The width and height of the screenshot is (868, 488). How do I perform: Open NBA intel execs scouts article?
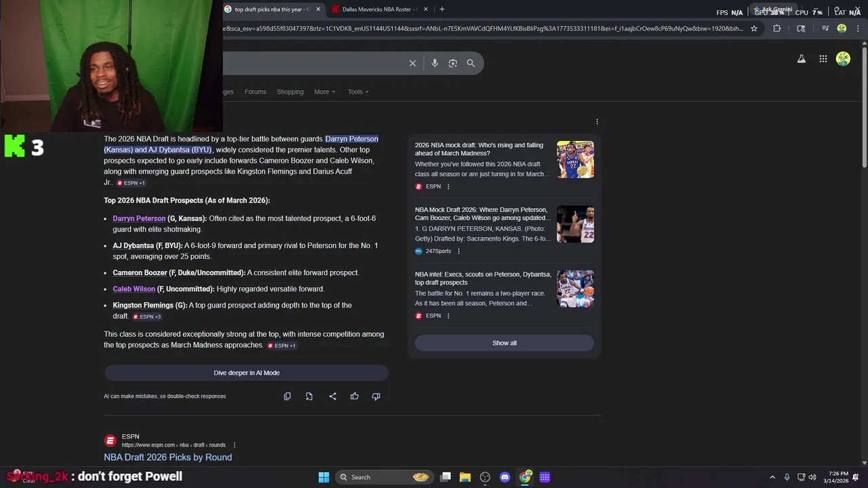pos(483,279)
